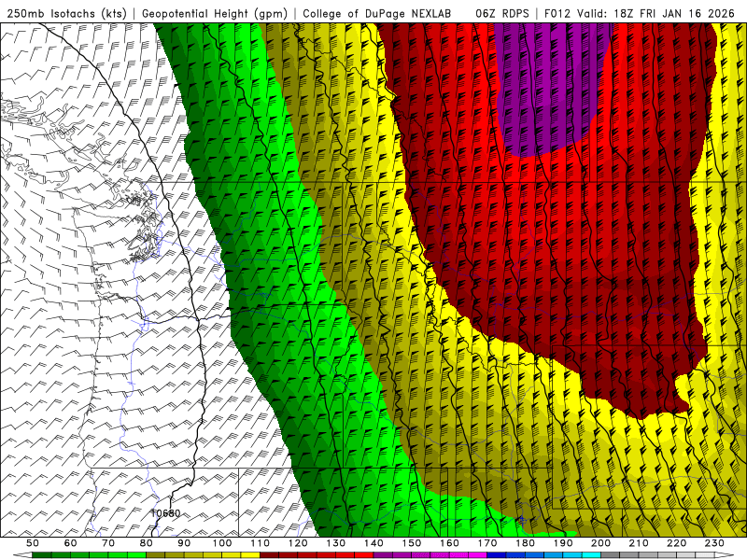Click the bright yellow swatch left of 110
747x560 pixels.
(250, 555)
